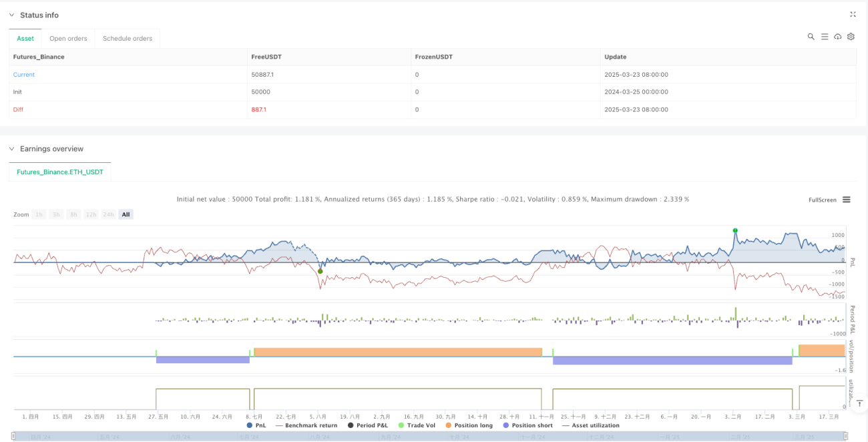Hide the Asset utilization legend series
The width and height of the screenshot is (868, 442).
click(x=590, y=425)
